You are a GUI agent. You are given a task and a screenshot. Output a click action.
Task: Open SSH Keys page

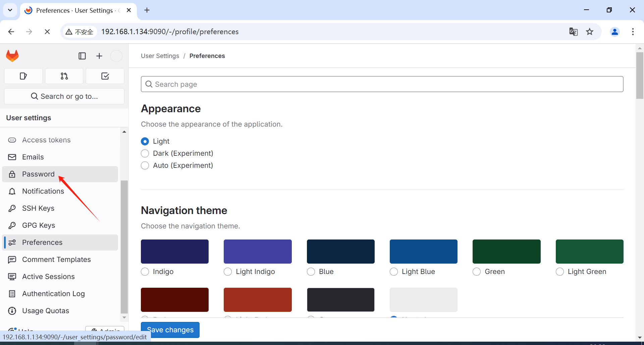60,208
